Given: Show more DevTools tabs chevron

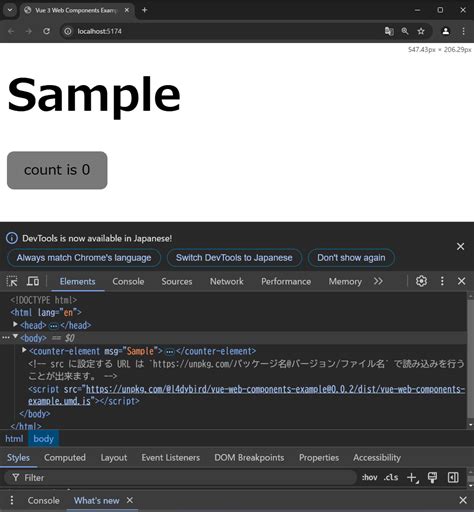Looking at the screenshot, I should pyautogui.click(x=378, y=281).
